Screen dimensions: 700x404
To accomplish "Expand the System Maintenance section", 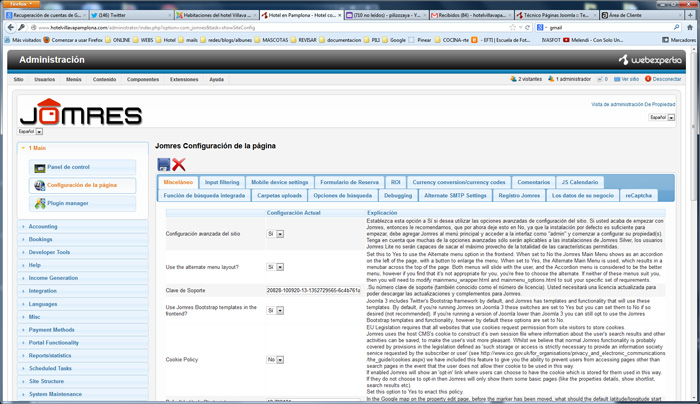I will 83,394.
